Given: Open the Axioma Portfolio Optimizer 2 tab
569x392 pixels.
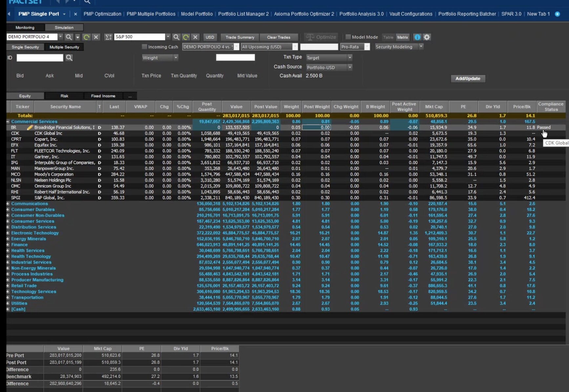Looking at the screenshot, I should coord(304,14).
